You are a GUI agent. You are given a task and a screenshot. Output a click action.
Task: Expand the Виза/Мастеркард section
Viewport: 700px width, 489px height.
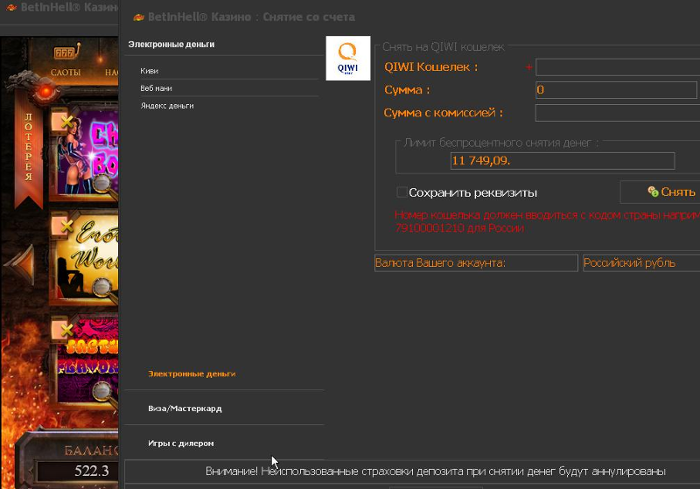[x=184, y=408]
